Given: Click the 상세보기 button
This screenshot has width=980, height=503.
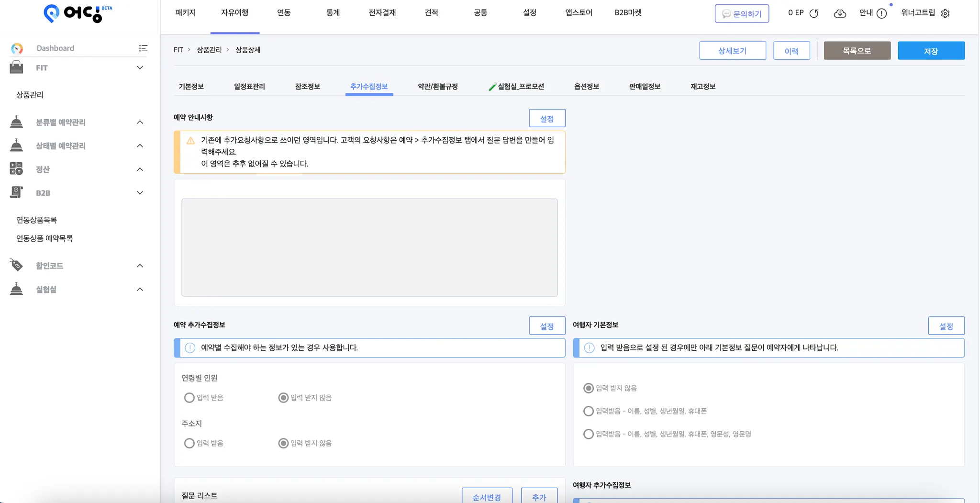Looking at the screenshot, I should pos(733,51).
